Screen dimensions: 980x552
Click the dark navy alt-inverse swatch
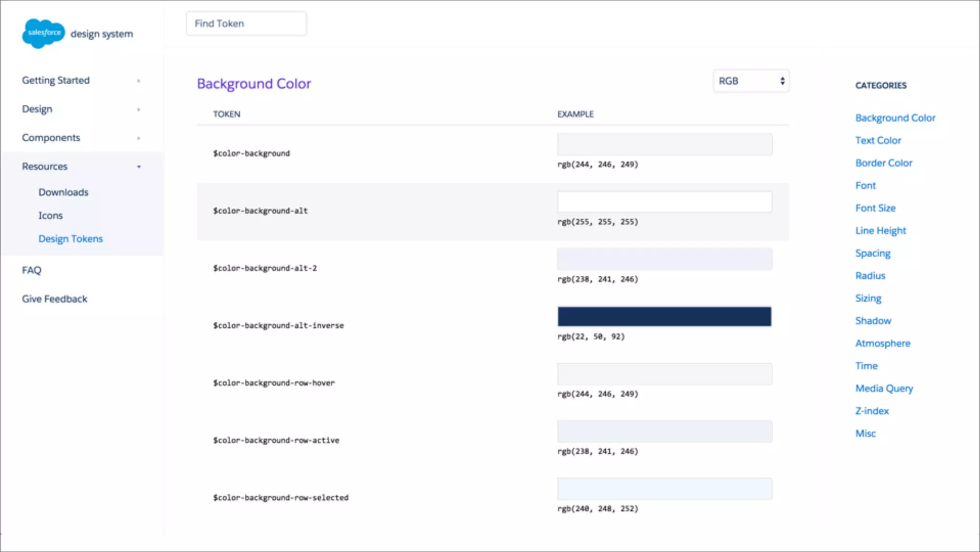[664, 316]
